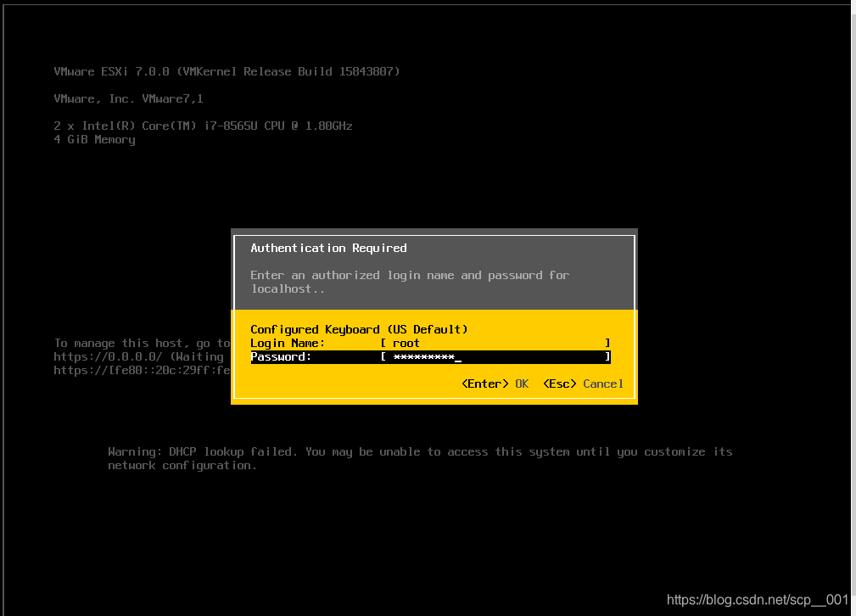Confirm login with <Enter> OK
The image size is (856, 616).
(x=495, y=384)
